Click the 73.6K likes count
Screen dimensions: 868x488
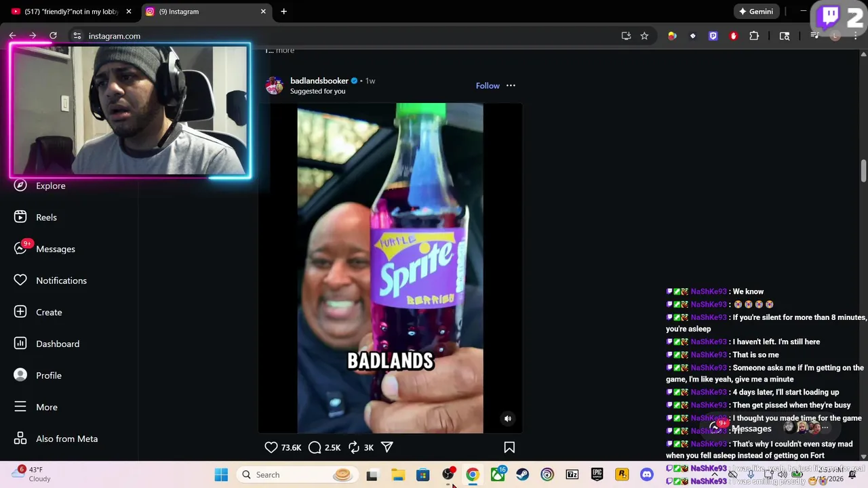pos(291,447)
